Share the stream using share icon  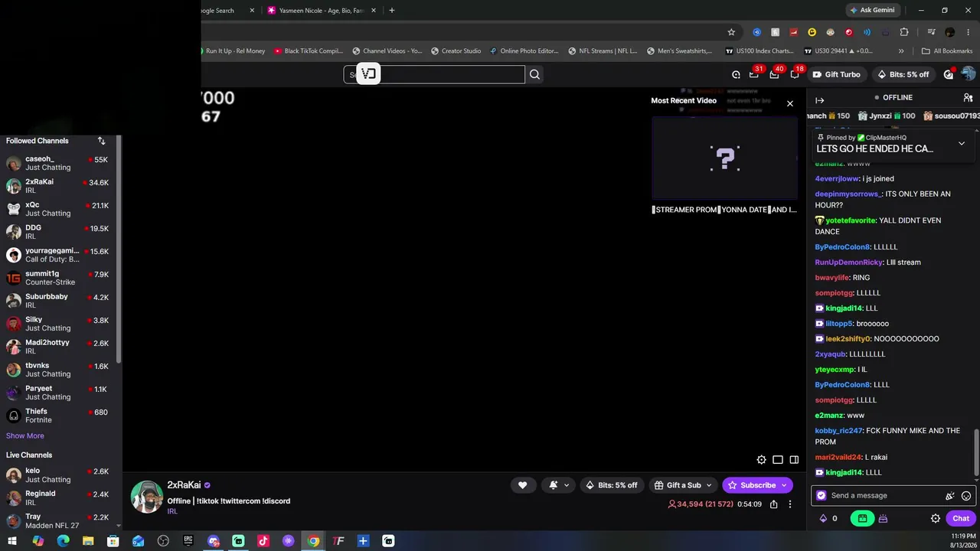[x=774, y=504]
